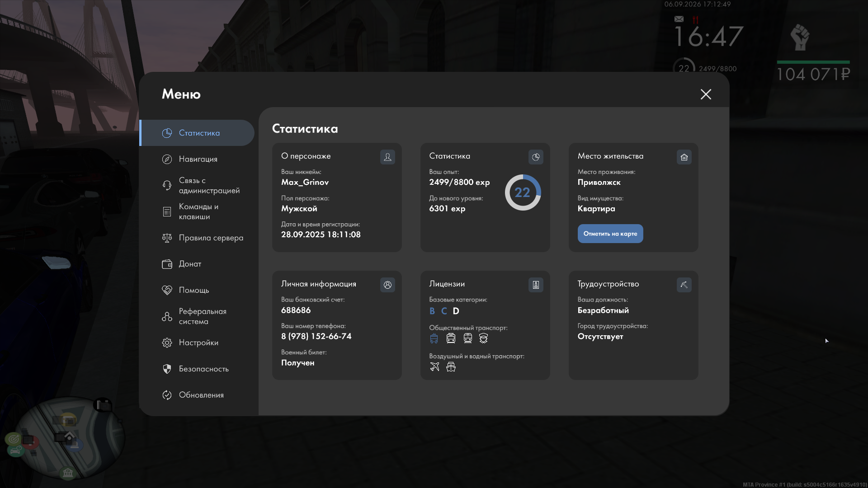Click the blue bus transport license icon
This screenshot has width=868, height=488.
point(434,338)
